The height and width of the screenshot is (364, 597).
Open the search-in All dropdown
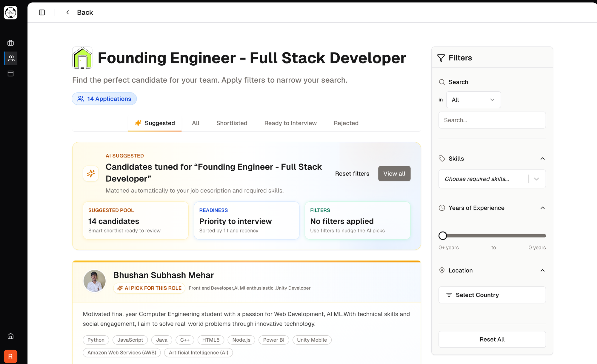[x=473, y=100]
